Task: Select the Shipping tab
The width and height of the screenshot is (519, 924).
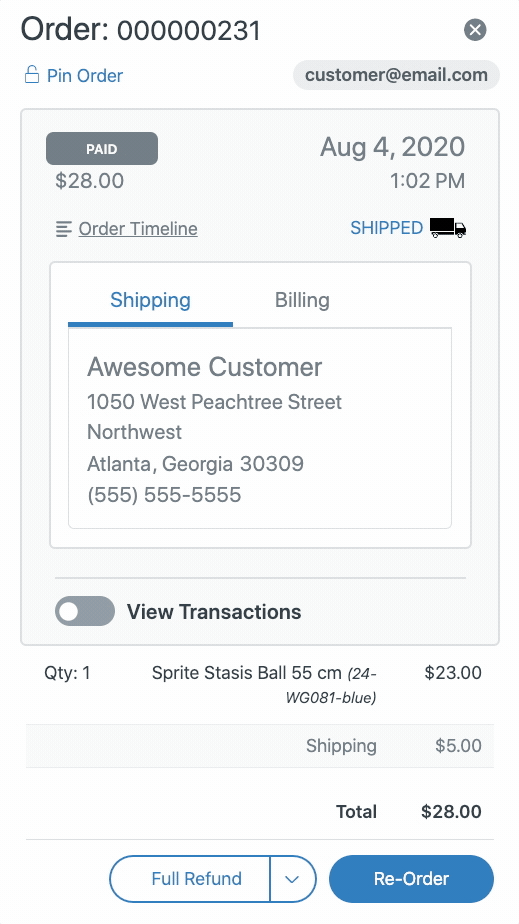Action: point(150,300)
